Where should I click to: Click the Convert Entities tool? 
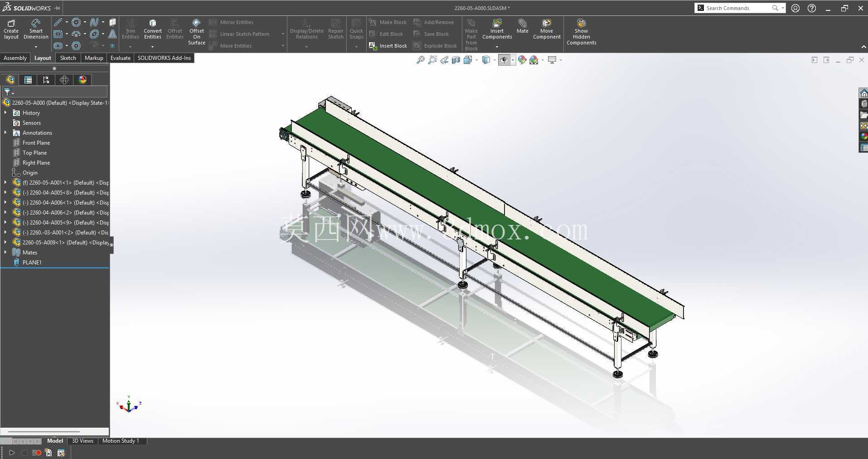(x=153, y=29)
